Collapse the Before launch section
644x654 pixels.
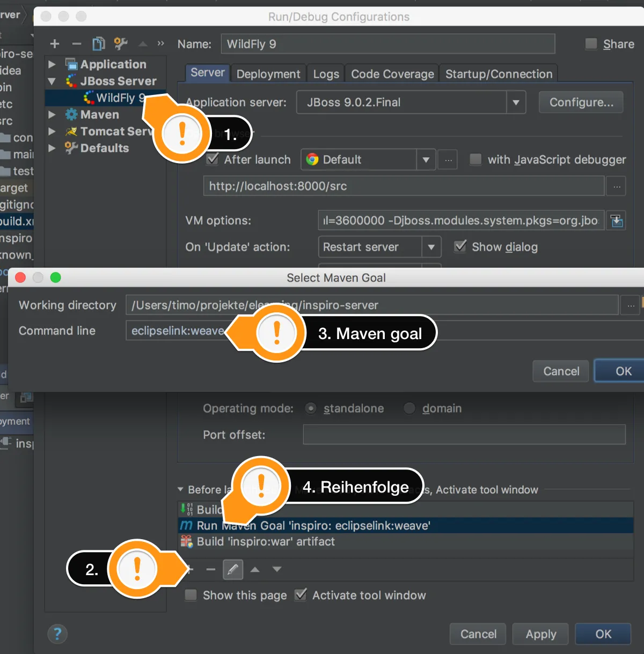pos(181,489)
